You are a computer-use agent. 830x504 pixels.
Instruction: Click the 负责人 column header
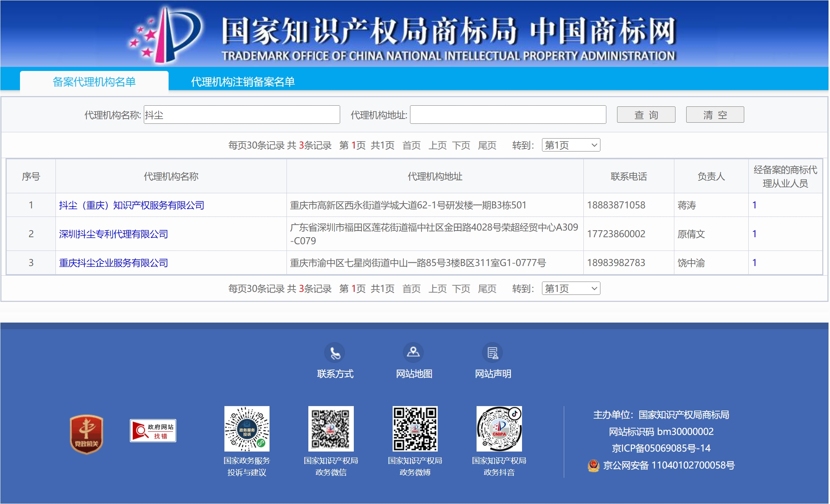point(711,177)
